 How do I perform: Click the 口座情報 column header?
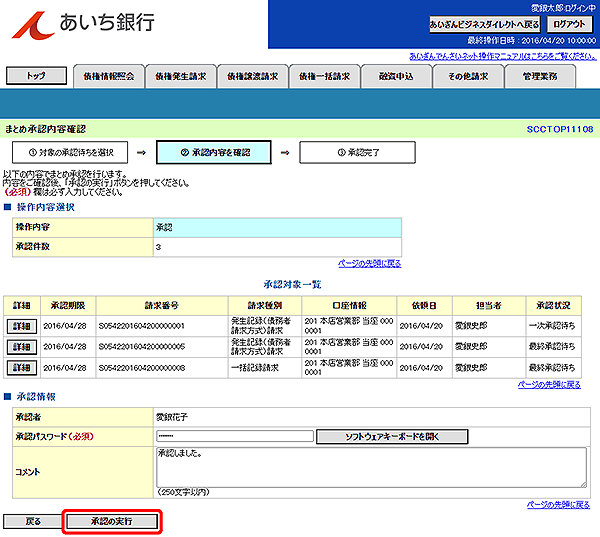click(349, 305)
